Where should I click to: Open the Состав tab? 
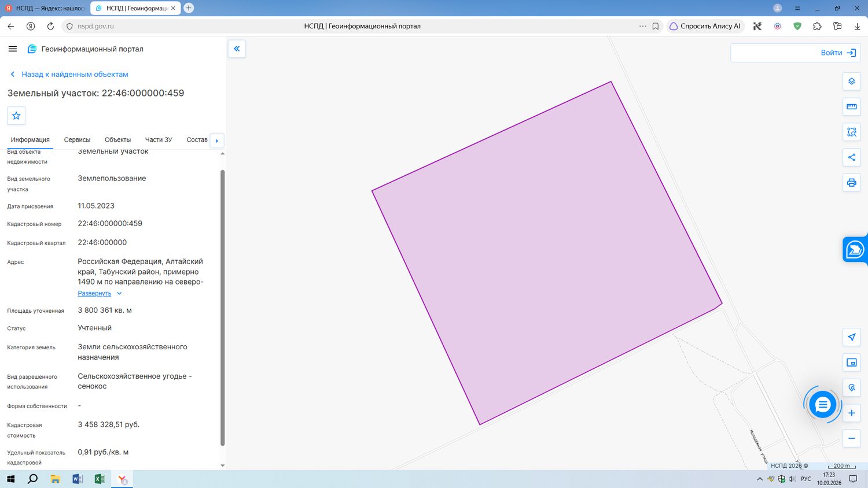(197, 140)
